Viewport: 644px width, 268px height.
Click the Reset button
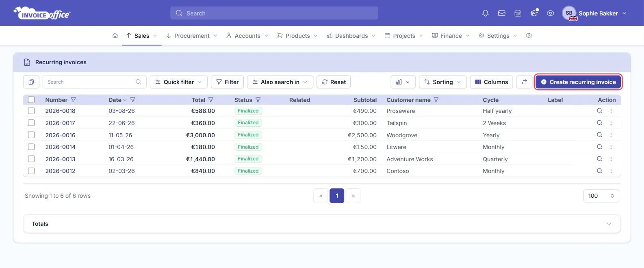334,82
